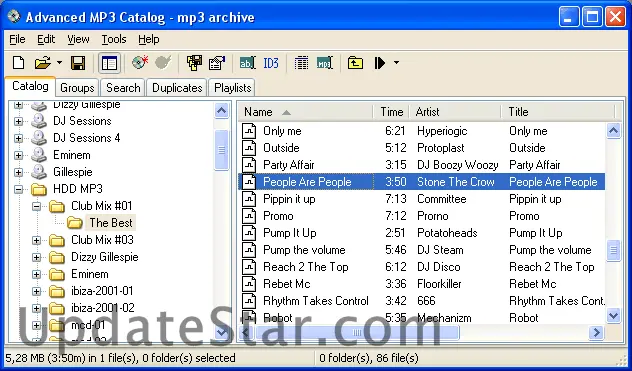Sort file list by Name column
This screenshot has height=371, width=632.
point(305,112)
